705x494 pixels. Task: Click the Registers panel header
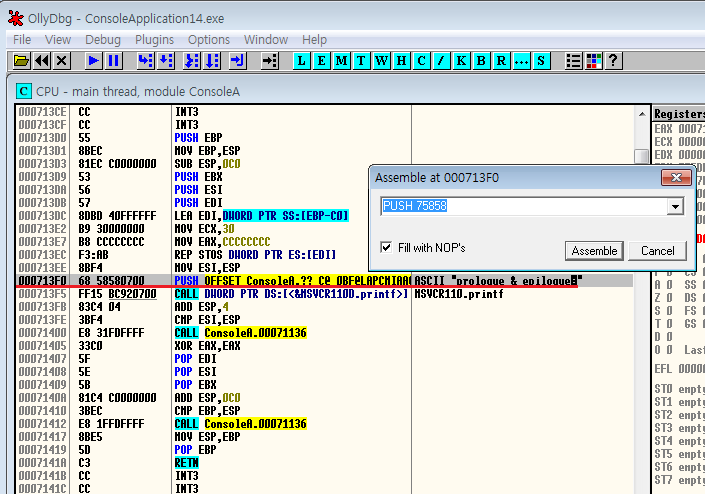tap(679, 114)
